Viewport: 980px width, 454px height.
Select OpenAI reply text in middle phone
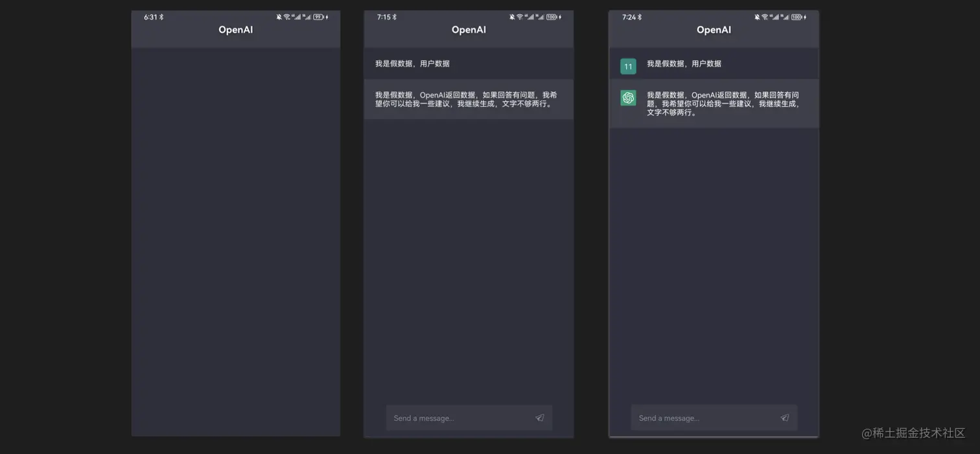pyautogui.click(x=465, y=99)
